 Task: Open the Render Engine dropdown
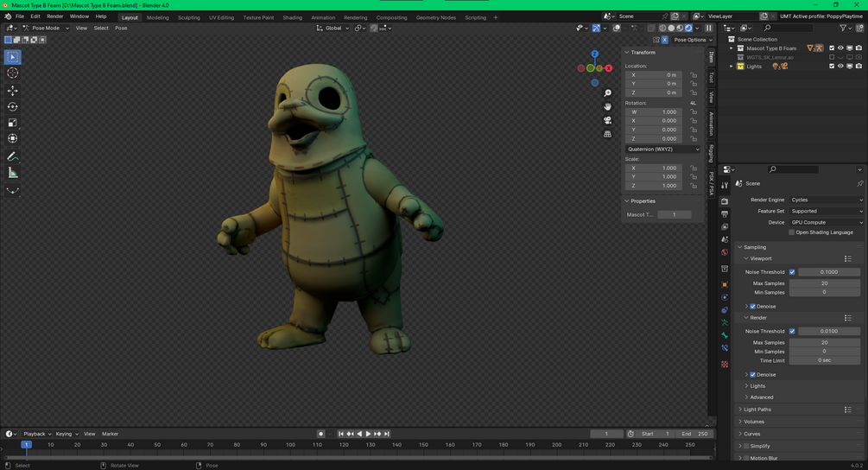click(x=826, y=200)
